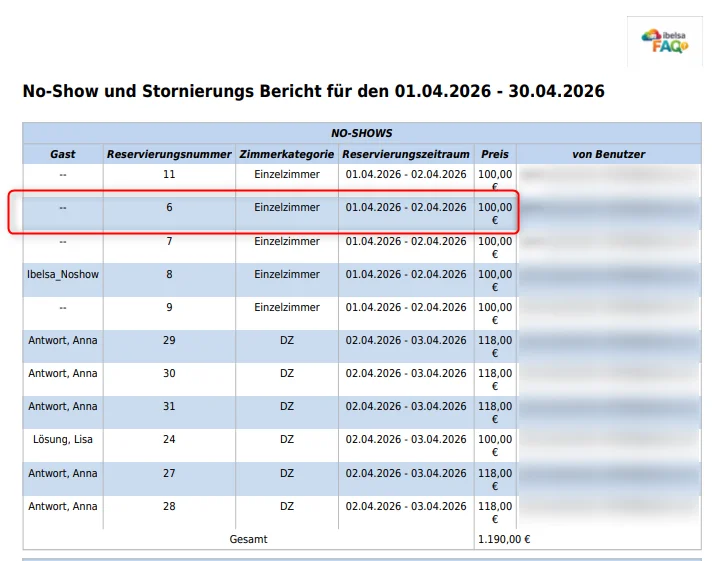Click the 100,00 € price for reservation 11
Image resolution: width=728 pixels, height=561 pixels.
click(x=495, y=181)
